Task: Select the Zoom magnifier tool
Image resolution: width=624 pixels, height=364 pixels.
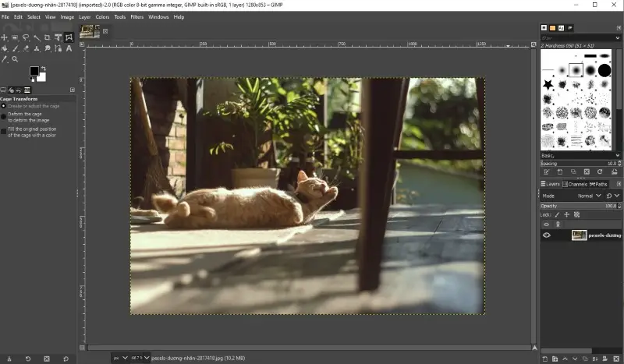Action: (15, 59)
